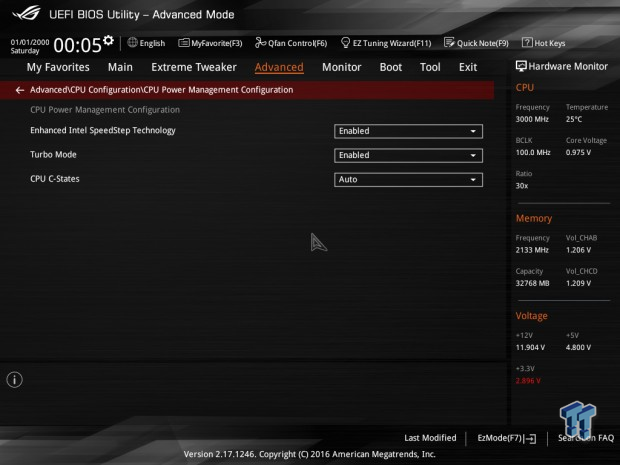This screenshot has height=465, width=620.
Task: Open Extreme Tweaker tab
Action: pos(194,67)
